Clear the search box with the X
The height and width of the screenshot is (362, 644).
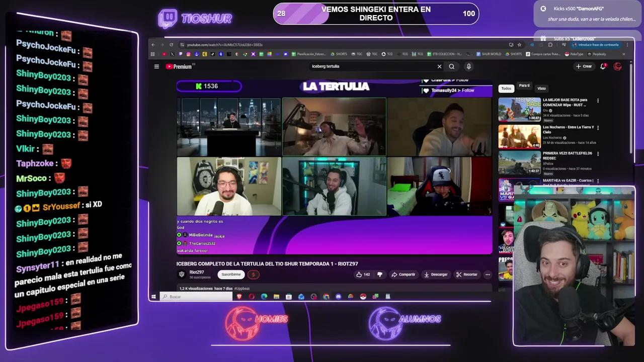[x=439, y=66]
